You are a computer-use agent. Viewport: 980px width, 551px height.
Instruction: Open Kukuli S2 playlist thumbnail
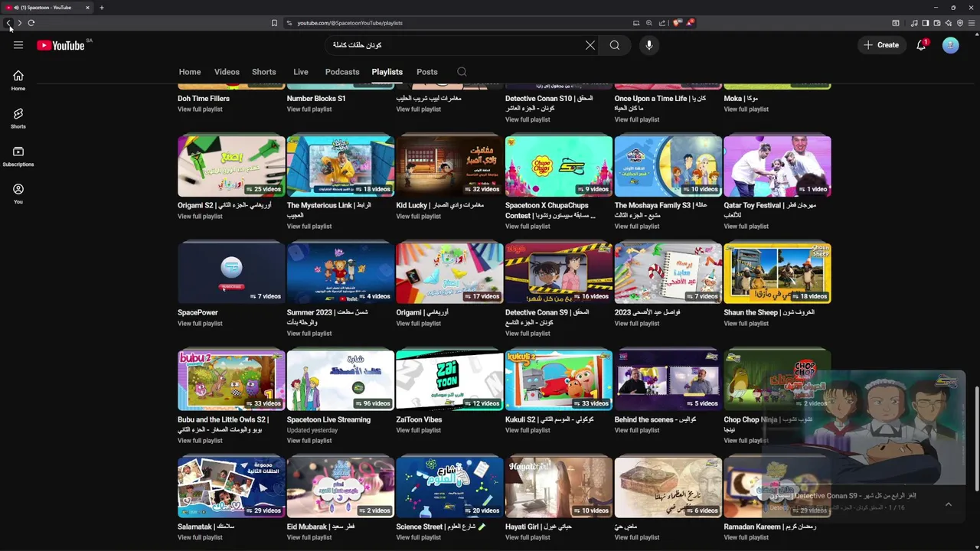(559, 380)
